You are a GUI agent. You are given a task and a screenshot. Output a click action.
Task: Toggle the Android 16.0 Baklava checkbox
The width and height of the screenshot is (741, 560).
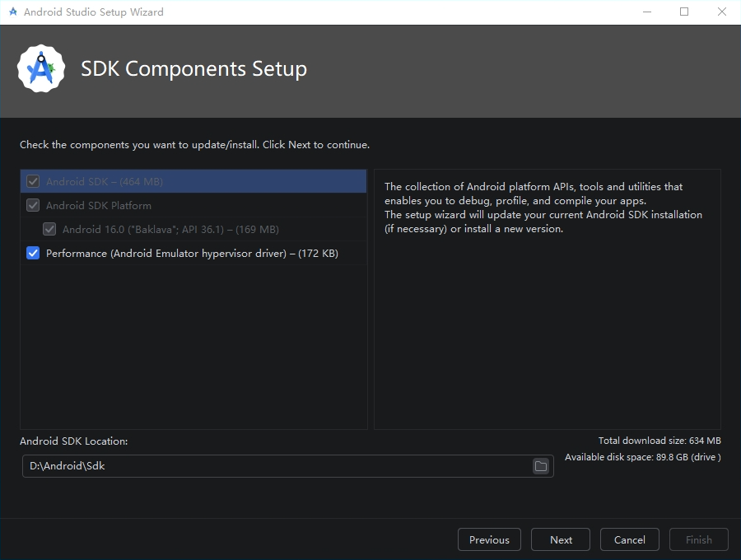point(49,229)
